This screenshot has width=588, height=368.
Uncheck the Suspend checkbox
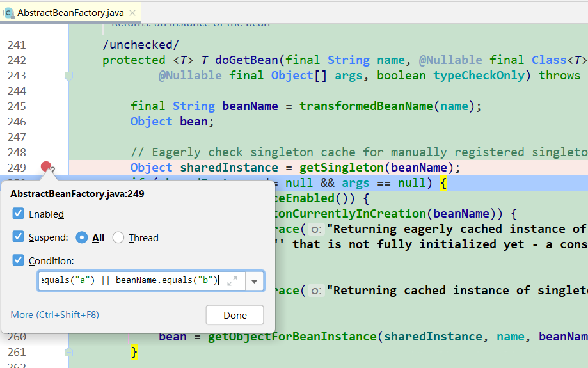tap(19, 237)
